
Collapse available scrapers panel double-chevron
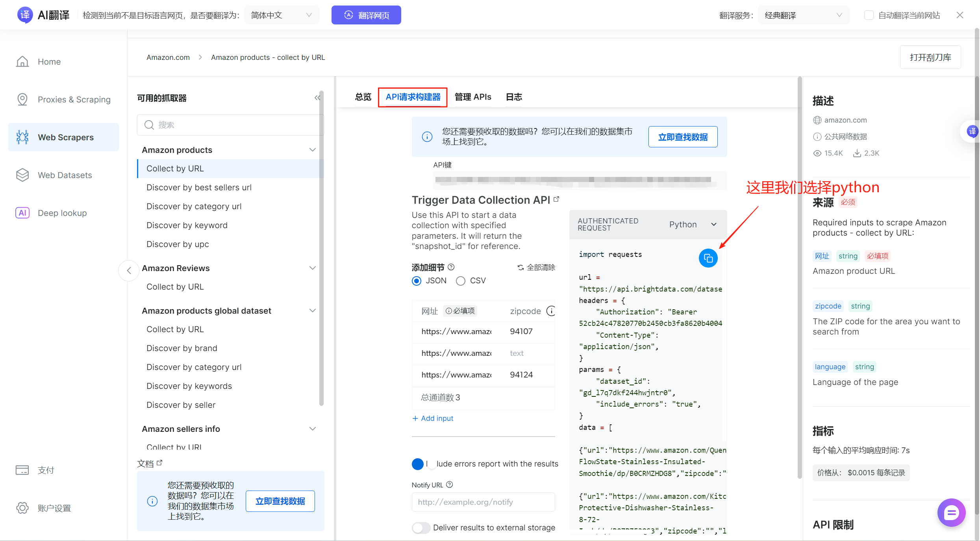tap(317, 98)
